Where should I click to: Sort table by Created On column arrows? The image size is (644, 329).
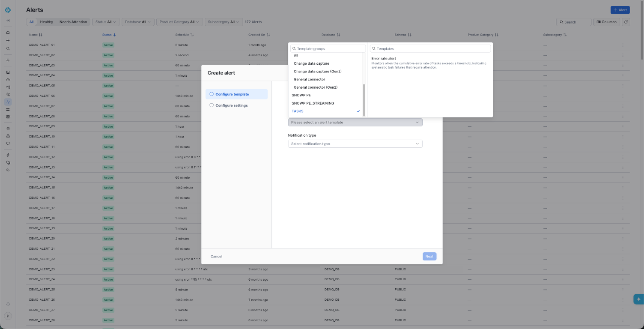268,35
